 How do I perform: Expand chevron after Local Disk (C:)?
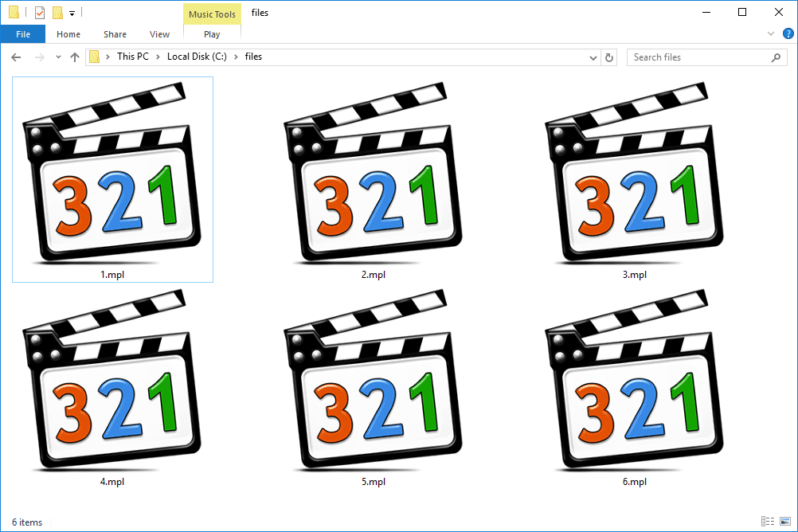(x=237, y=57)
